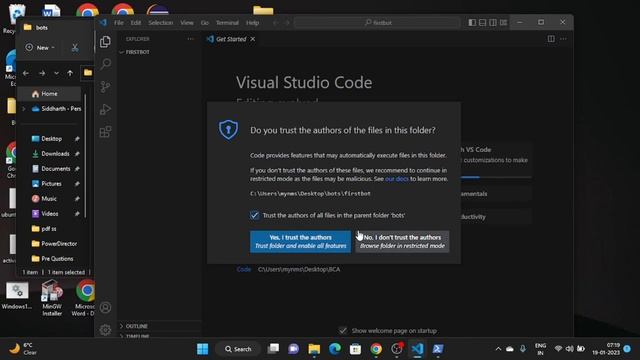The width and height of the screenshot is (640, 360).
Task: Close the Get Started tab
Action: pyautogui.click(x=253, y=39)
